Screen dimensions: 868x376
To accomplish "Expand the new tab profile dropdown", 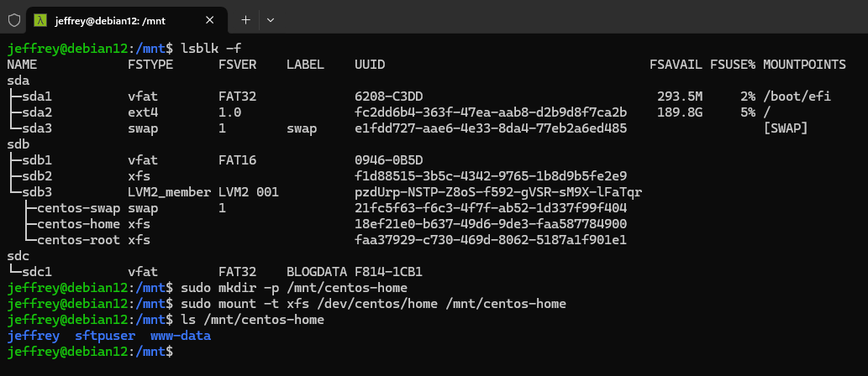I will tap(271, 19).
